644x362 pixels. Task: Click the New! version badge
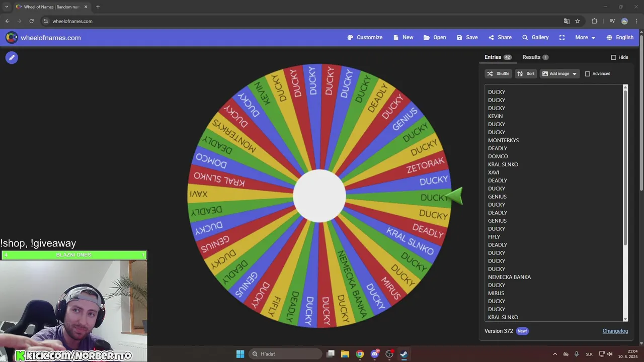point(522,331)
